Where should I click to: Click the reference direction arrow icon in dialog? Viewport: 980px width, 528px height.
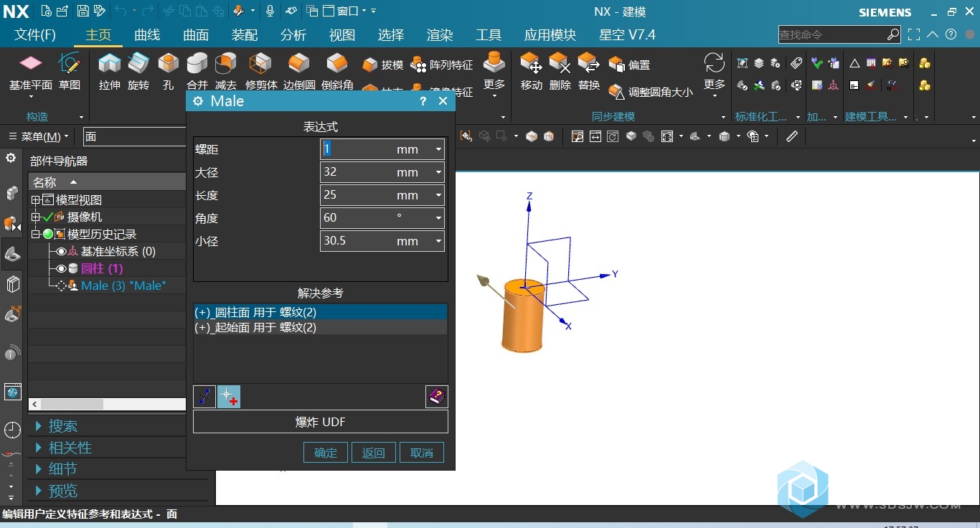point(204,397)
